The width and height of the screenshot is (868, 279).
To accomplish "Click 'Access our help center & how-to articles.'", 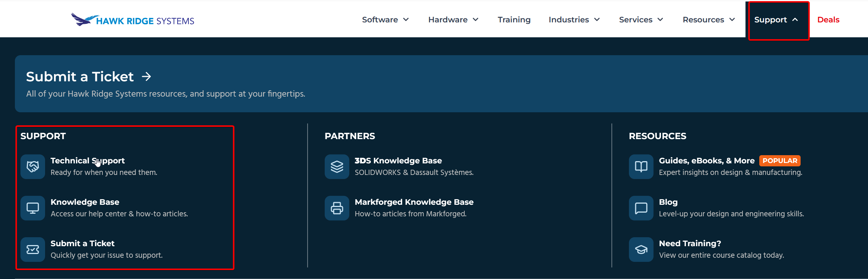I will pyautogui.click(x=119, y=214).
